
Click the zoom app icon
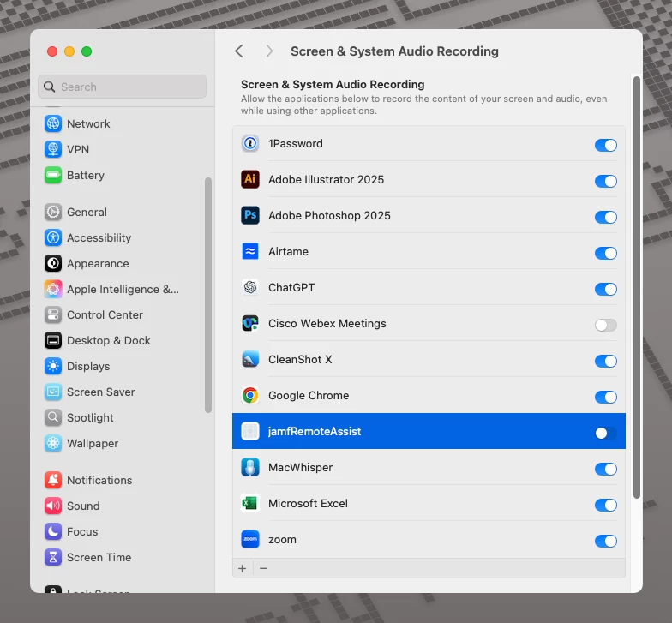250,540
